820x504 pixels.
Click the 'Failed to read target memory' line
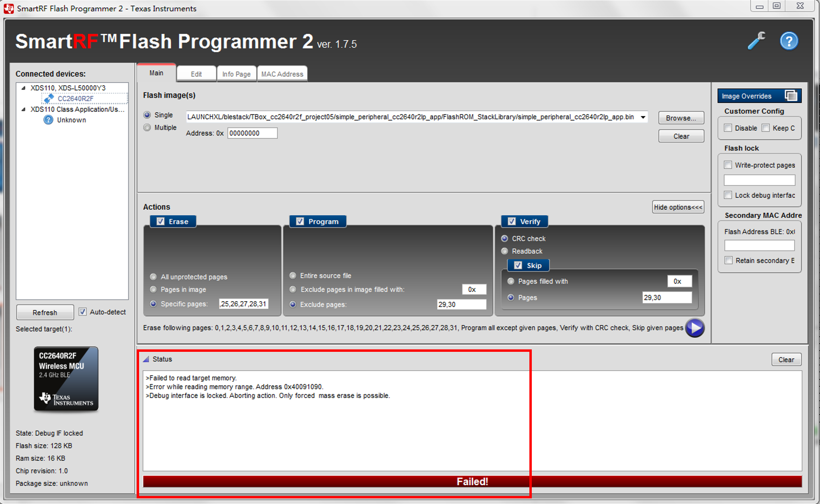(191, 378)
